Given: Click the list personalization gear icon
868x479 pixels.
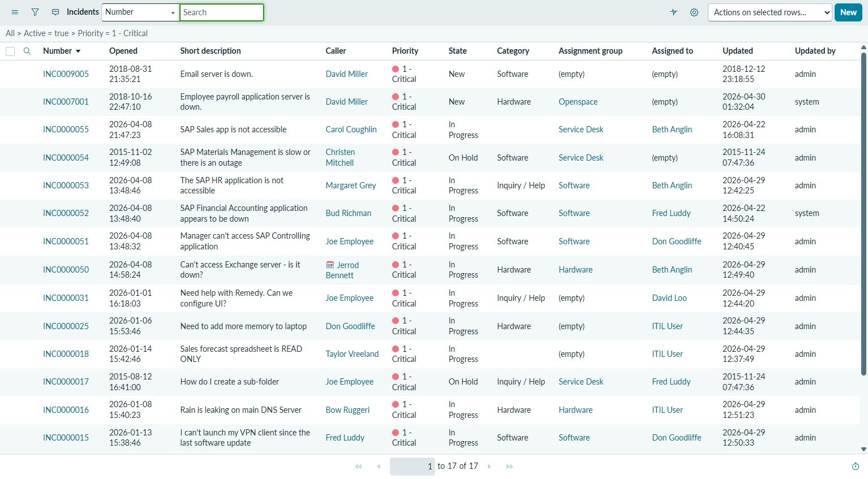Looking at the screenshot, I should (x=694, y=12).
